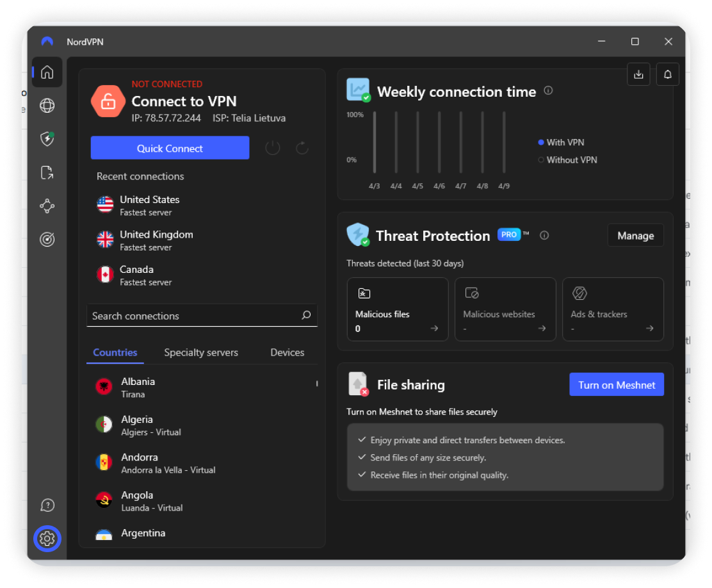Open the Malicious files card arrow

tap(434, 329)
